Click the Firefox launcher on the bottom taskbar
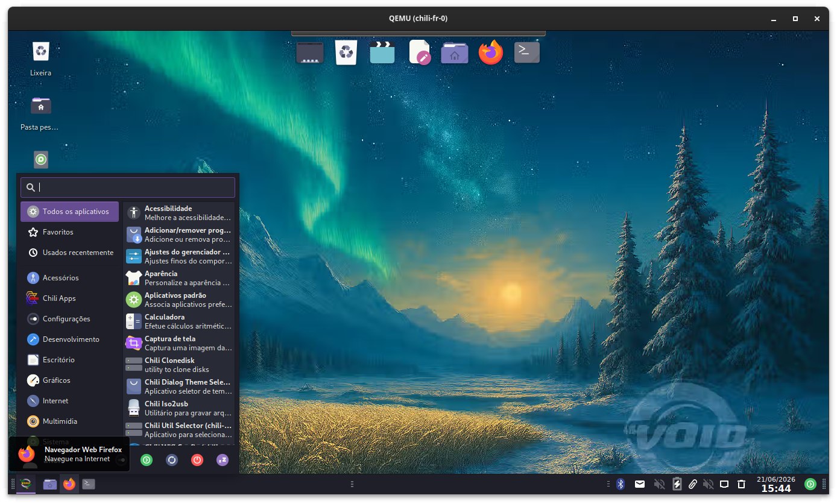 click(69, 484)
